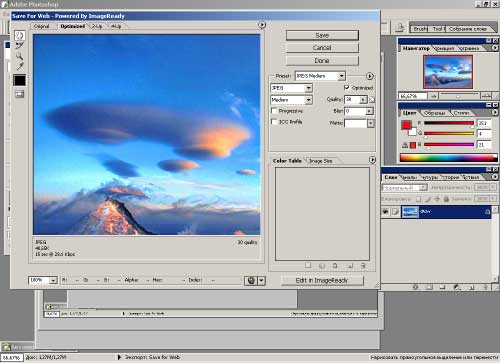Click the delete layer trash icon in Layers palette
The height and width of the screenshot is (363, 500).
click(485, 287)
